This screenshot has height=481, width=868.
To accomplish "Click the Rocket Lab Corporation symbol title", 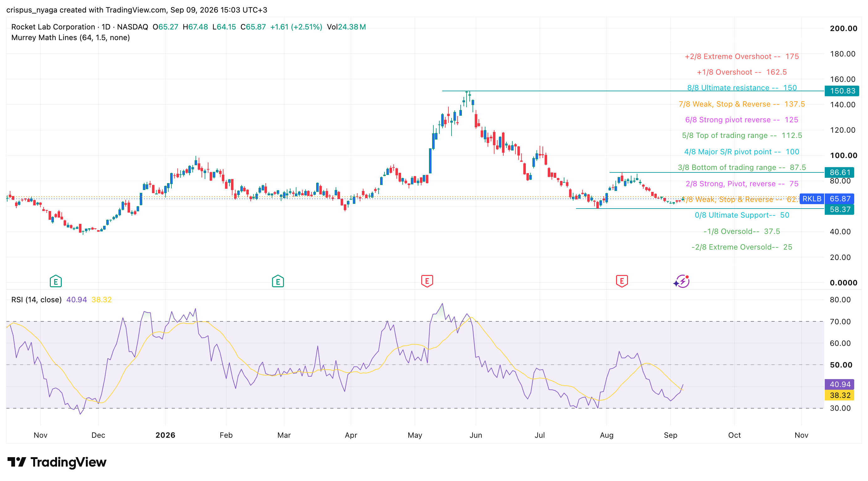I will pos(53,27).
